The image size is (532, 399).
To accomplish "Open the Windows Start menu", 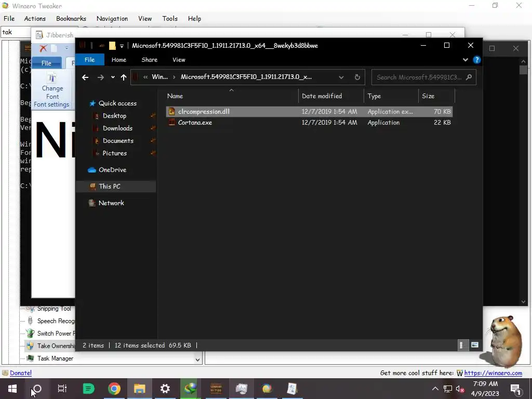I will coord(12,389).
